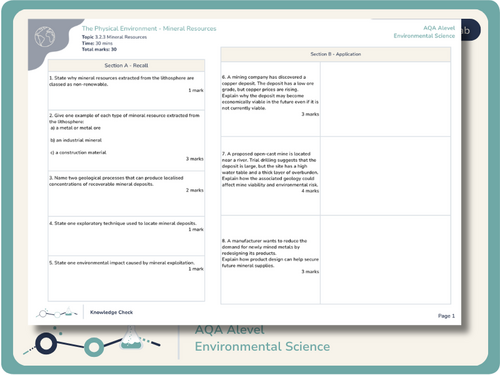Image resolution: width=500 pixels, height=375 pixels.
Task: Click question 7 about the open-cast mine
Action: pyautogui.click(x=270, y=169)
